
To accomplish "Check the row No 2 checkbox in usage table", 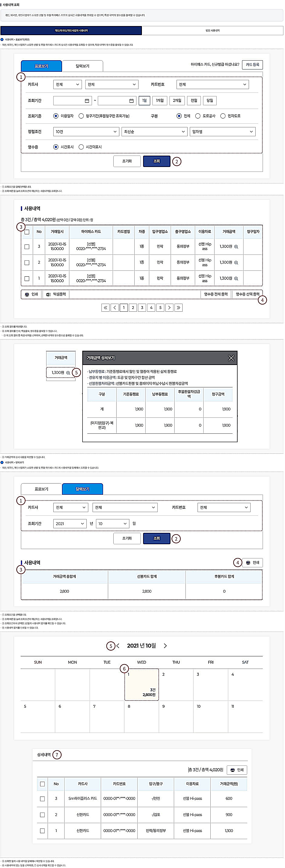I will 27,262.
